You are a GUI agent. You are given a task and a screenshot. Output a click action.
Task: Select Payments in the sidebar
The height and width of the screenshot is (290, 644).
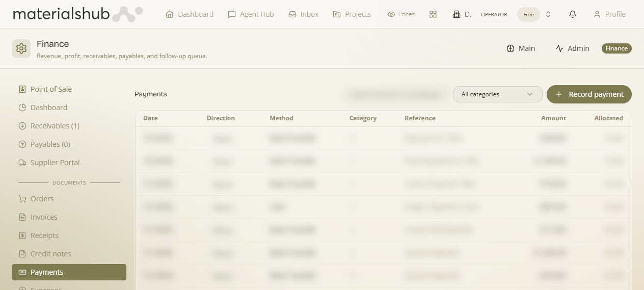pyautogui.click(x=69, y=272)
